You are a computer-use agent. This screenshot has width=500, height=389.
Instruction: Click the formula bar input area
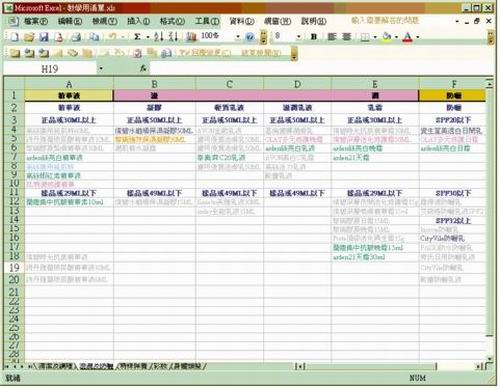click(x=322, y=69)
